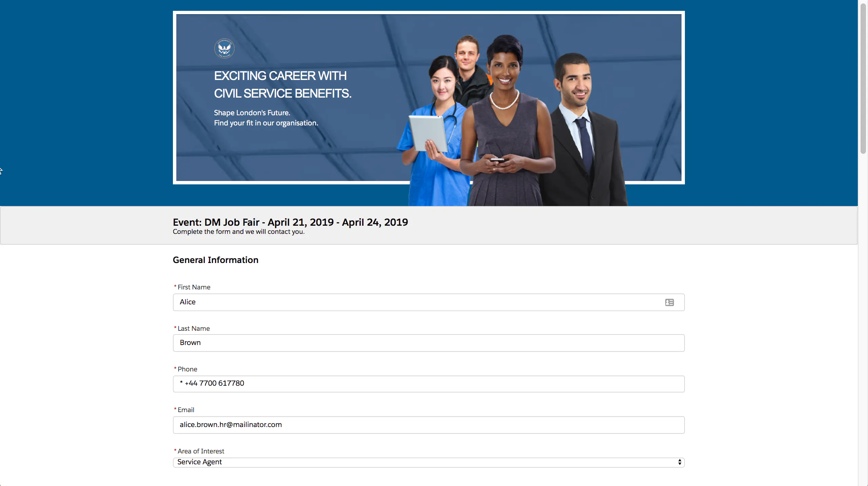Image resolution: width=868 pixels, height=486 pixels.
Task: Click the "Complete the form" subtitle text
Action: tap(238, 232)
